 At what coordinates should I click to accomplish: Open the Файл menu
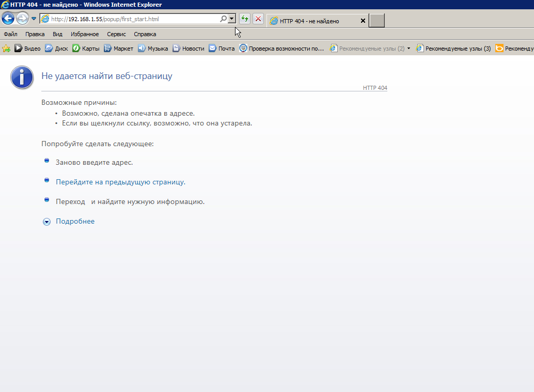(10, 34)
